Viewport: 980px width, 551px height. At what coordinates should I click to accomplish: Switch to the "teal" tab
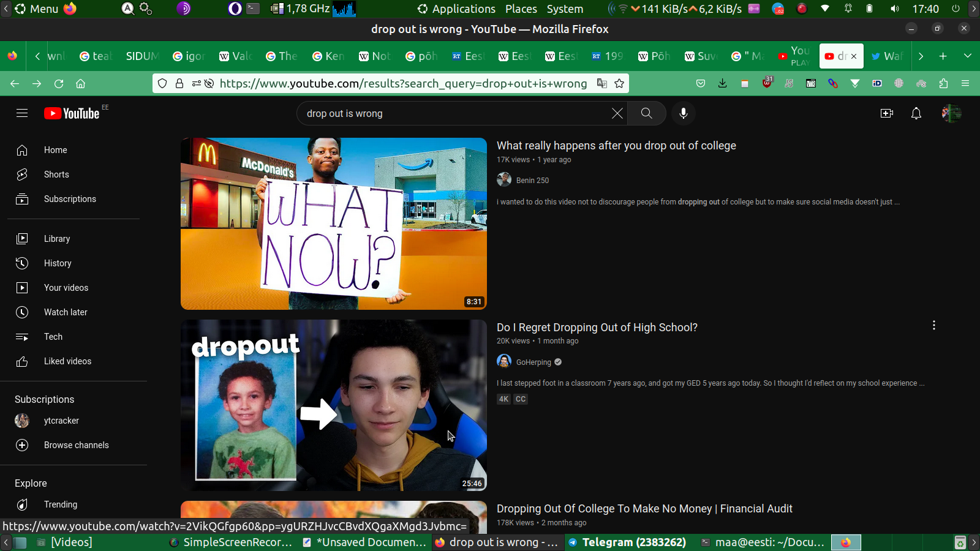point(96,56)
